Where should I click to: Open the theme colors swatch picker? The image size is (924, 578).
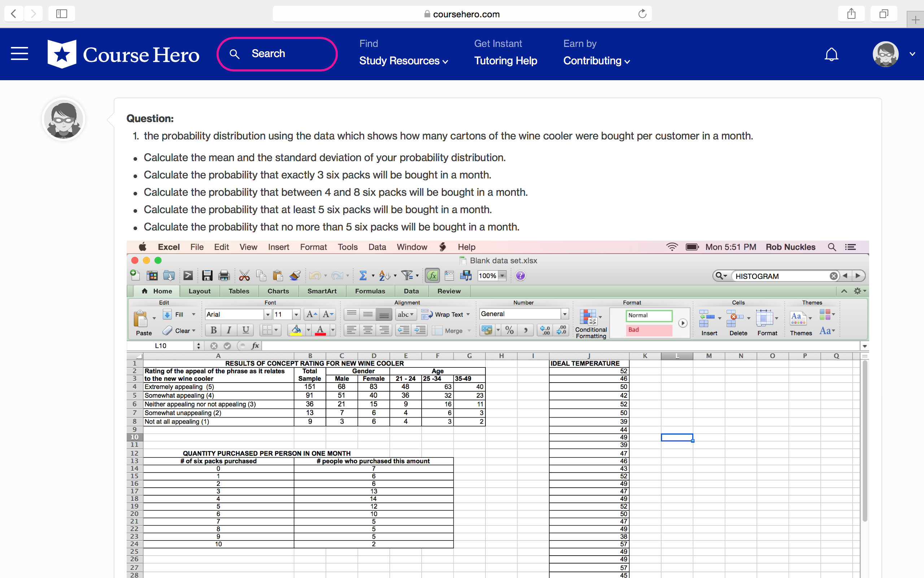point(827,315)
